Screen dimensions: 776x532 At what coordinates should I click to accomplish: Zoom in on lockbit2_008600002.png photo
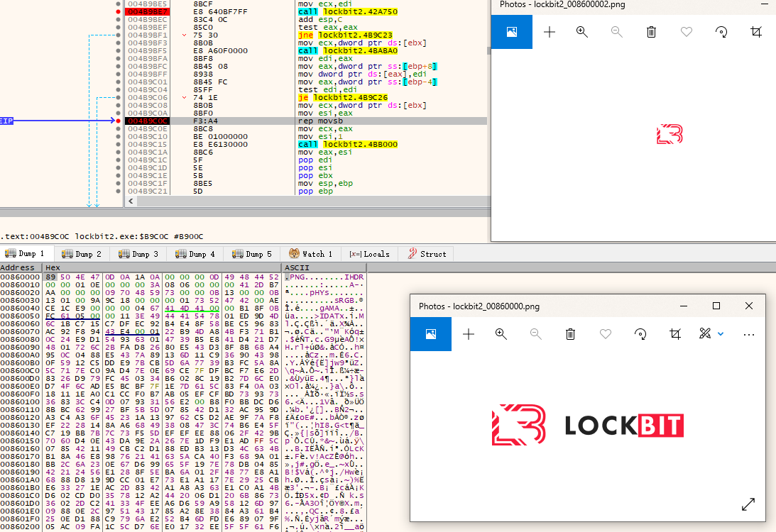(582, 32)
